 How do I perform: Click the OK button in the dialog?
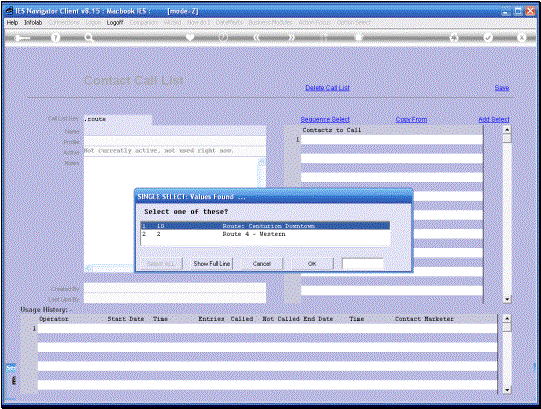click(x=312, y=264)
